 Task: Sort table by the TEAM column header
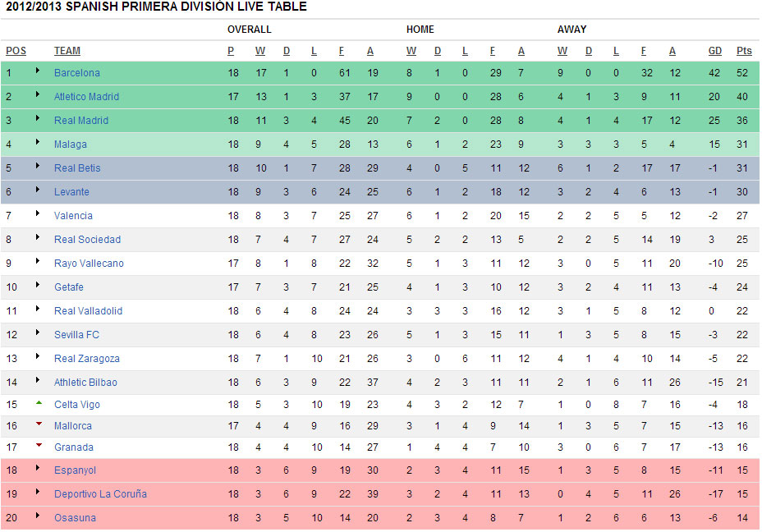click(x=67, y=51)
